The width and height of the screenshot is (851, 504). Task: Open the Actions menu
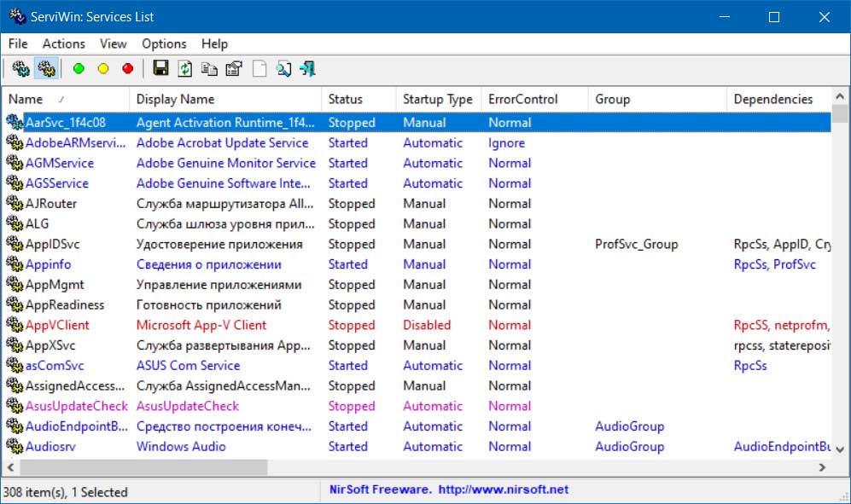(x=64, y=43)
